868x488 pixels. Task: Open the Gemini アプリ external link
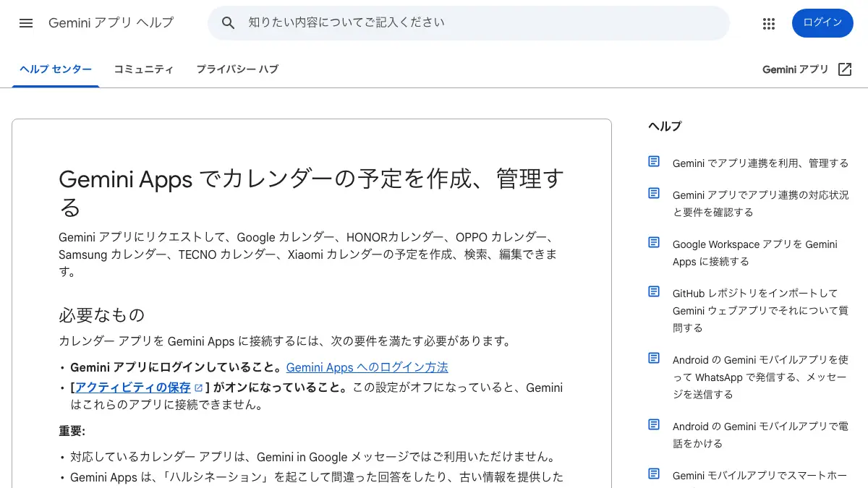click(808, 69)
